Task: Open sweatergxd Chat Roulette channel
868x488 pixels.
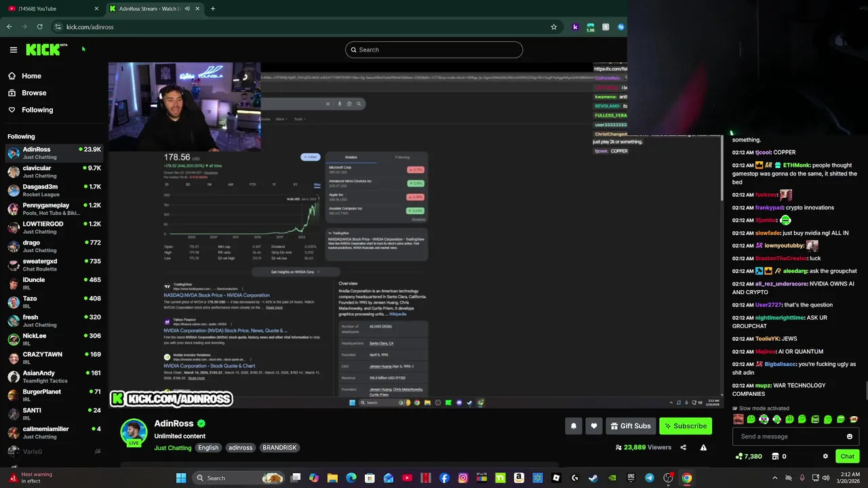Action: [x=54, y=264]
